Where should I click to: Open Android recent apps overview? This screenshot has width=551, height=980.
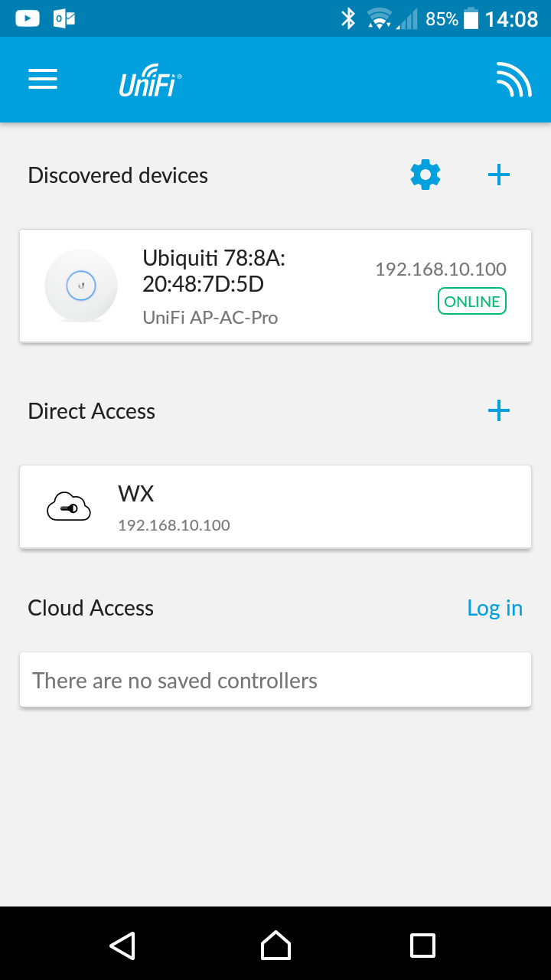point(422,945)
